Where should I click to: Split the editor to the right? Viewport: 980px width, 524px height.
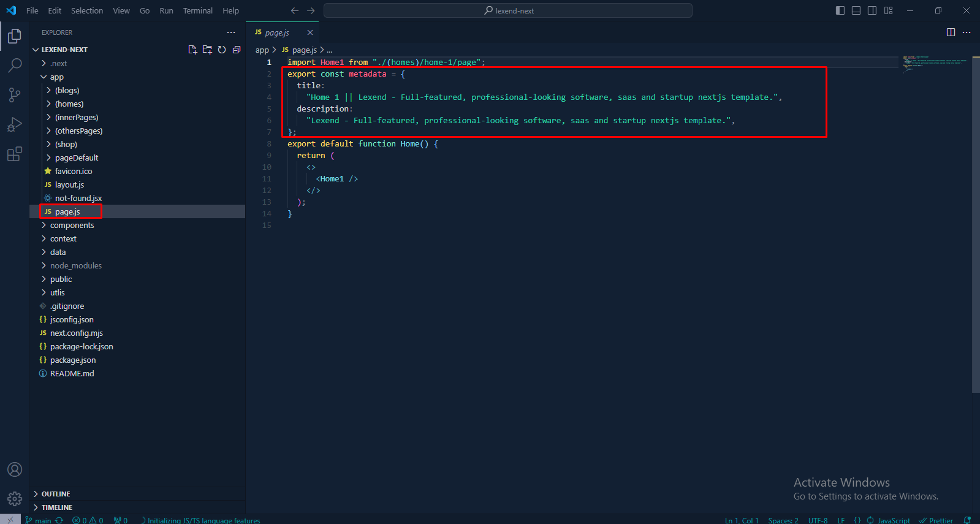point(951,32)
